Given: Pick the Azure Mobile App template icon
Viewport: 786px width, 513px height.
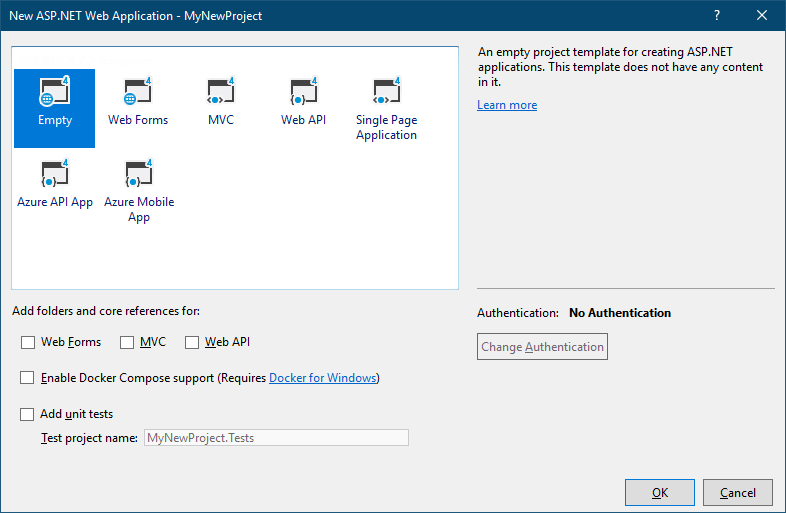Looking at the screenshot, I should 138,174.
